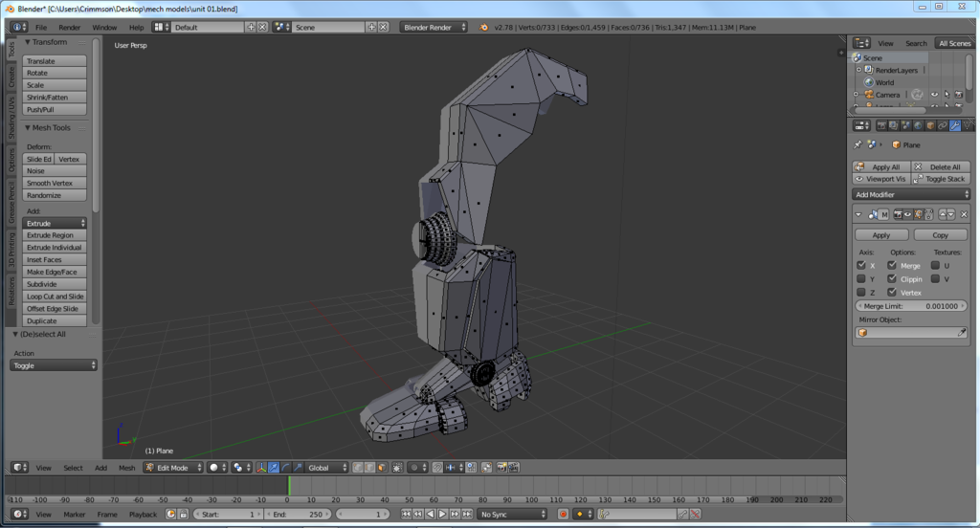Toggle face select mode icon
The image size is (980, 528).
(x=382, y=468)
